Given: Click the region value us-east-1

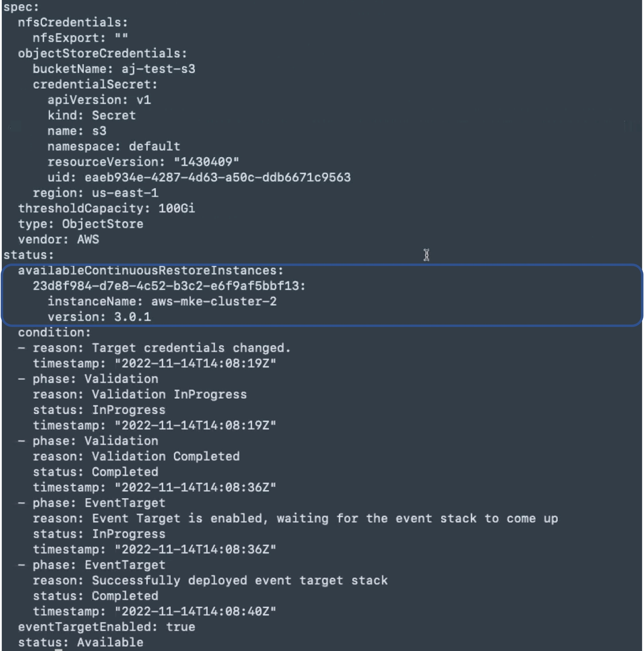Looking at the screenshot, I should click(125, 193).
